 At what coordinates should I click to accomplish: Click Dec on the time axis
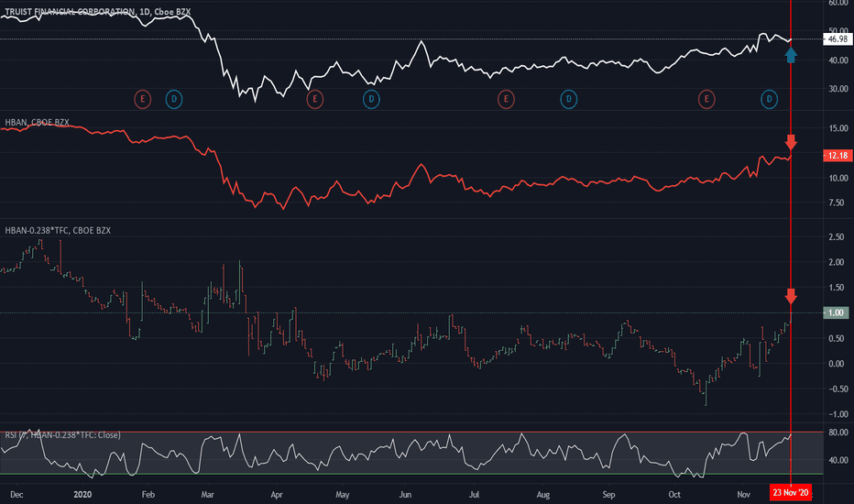16,495
